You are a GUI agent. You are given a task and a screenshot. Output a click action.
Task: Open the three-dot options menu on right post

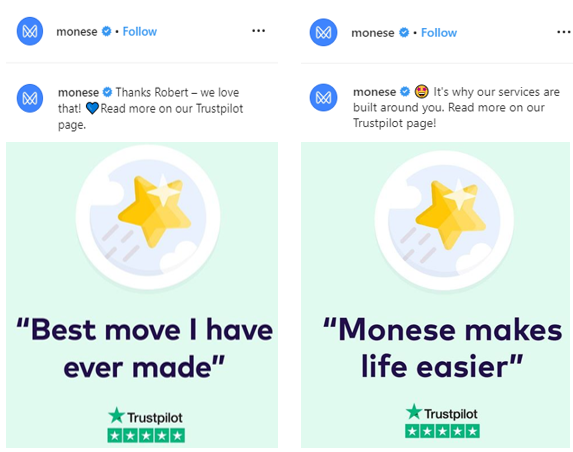pos(564,32)
